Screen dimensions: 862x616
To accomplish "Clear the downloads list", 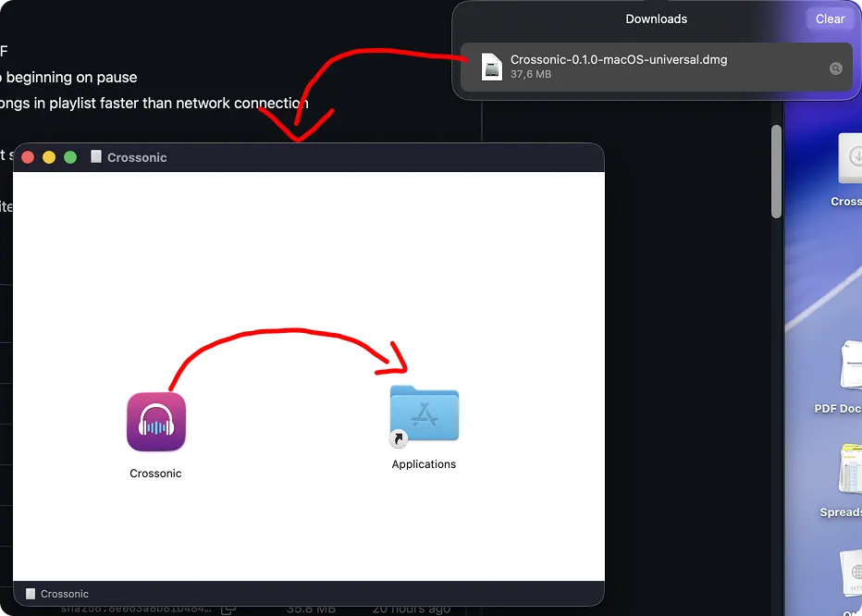I will (829, 18).
